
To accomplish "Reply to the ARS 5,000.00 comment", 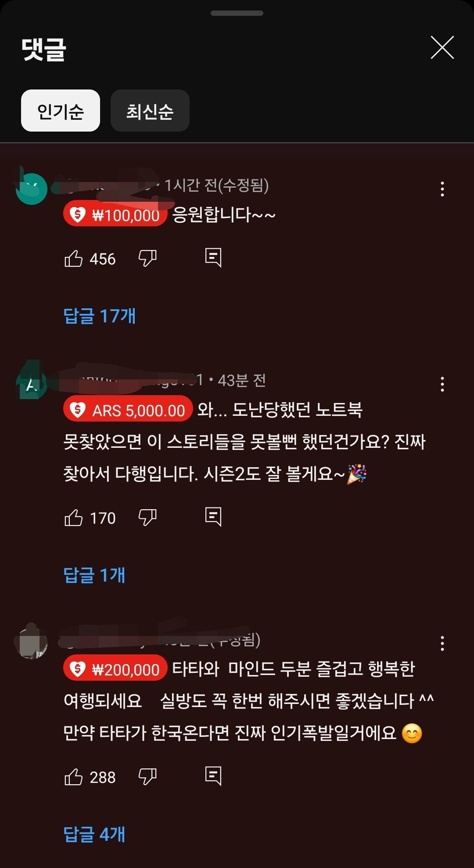I will [213, 517].
